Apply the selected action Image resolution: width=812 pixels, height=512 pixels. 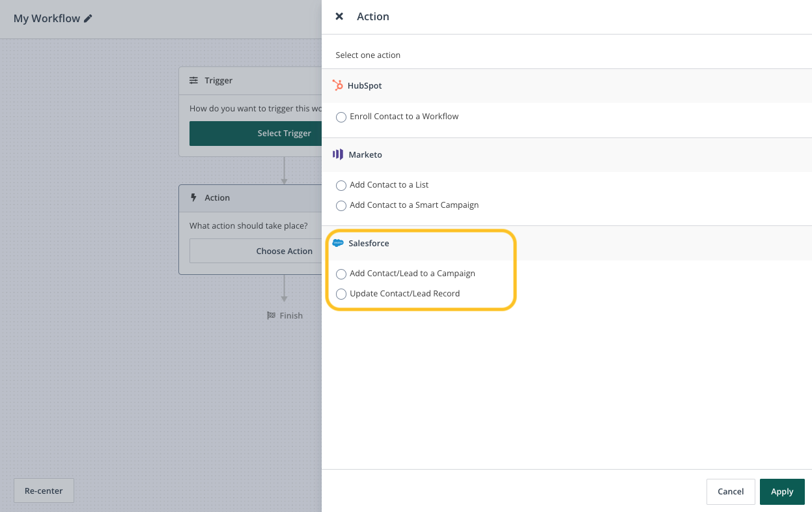[782, 492]
